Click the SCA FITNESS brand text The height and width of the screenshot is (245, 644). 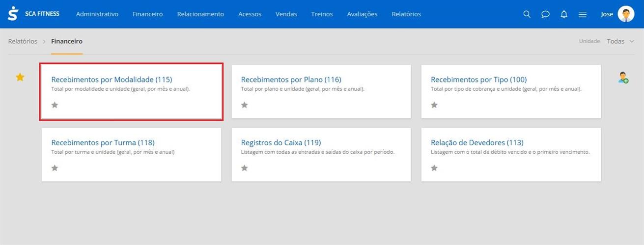42,14
